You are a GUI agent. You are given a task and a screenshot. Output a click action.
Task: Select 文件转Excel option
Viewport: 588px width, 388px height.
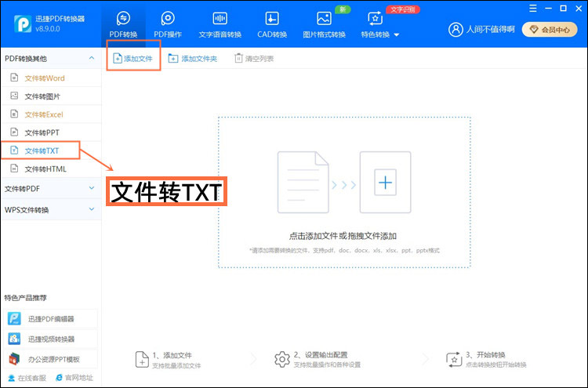pos(44,114)
